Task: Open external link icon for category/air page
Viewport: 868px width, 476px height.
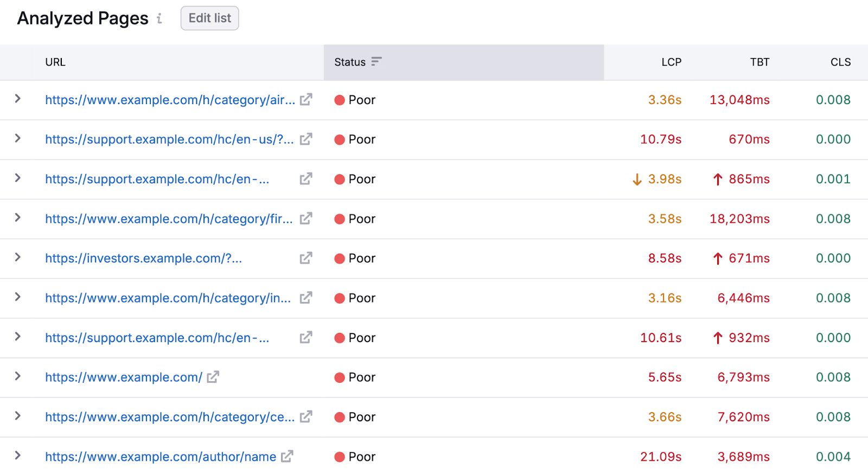Action: click(x=306, y=100)
